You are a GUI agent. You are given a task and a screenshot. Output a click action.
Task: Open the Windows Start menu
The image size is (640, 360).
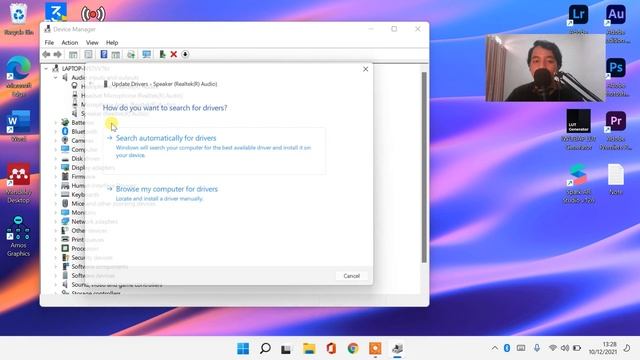[243, 349]
